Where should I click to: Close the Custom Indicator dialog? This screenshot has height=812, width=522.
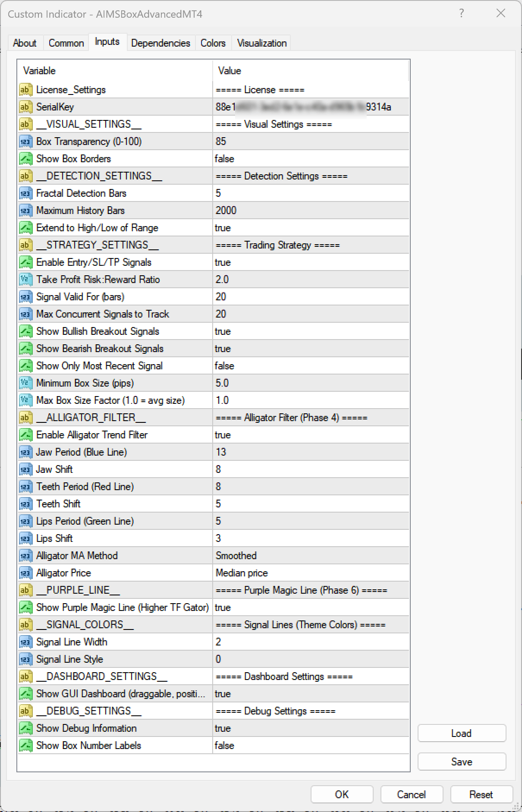[x=501, y=13]
